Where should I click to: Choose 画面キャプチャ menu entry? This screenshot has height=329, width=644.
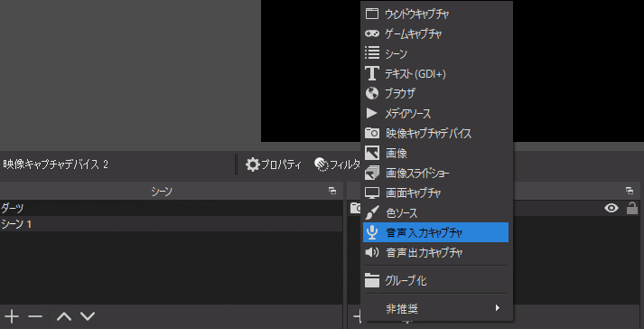click(435, 193)
